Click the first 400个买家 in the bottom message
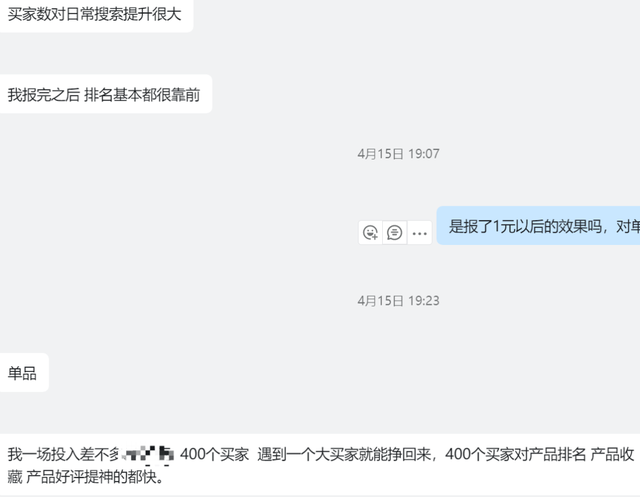640x497 pixels. coord(214,455)
